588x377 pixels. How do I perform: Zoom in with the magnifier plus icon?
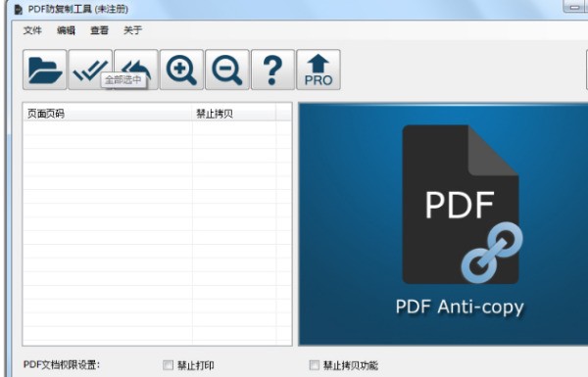coord(182,70)
